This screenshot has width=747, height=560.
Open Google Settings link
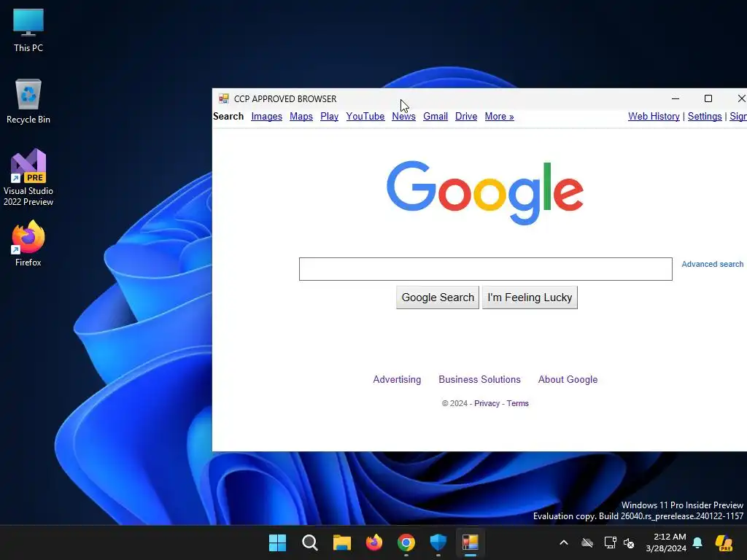(x=705, y=117)
